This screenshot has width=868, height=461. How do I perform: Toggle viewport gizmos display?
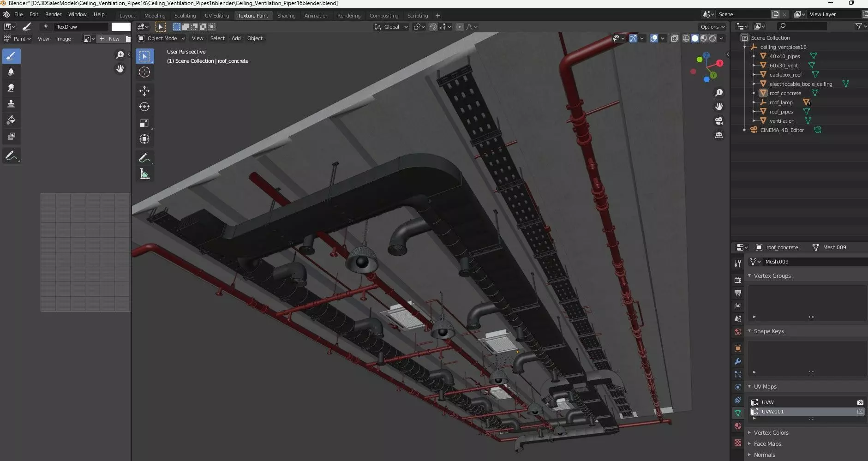[633, 38]
